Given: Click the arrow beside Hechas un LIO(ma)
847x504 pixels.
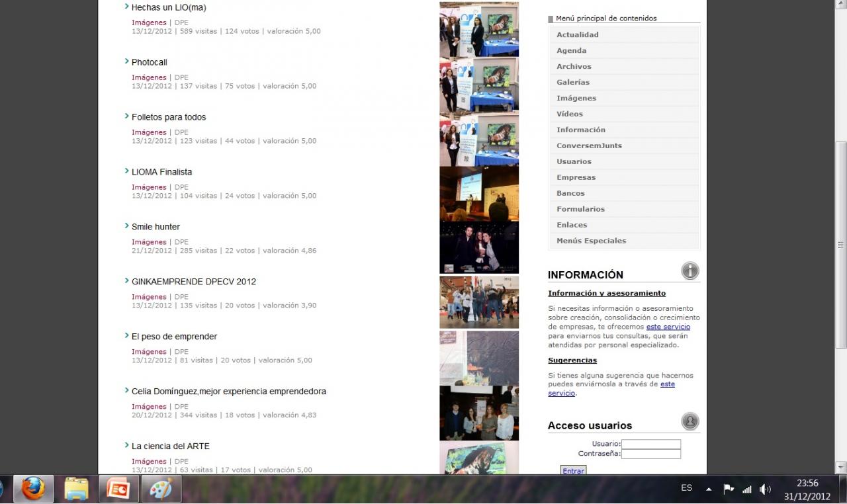Looking at the screenshot, I should pos(126,7).
